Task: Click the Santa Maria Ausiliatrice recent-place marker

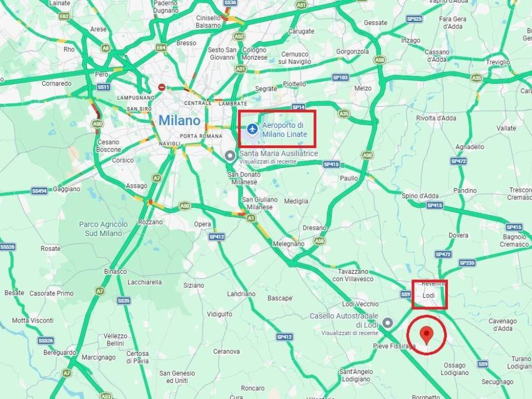Action: pos(230,156)
